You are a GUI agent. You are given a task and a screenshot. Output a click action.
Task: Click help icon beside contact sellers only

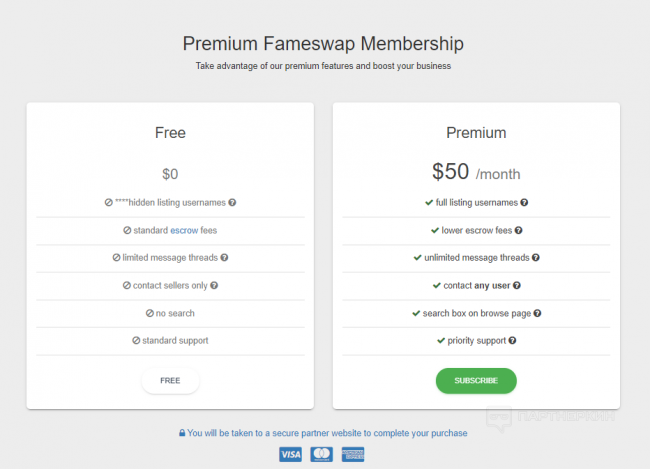(214, 285)
